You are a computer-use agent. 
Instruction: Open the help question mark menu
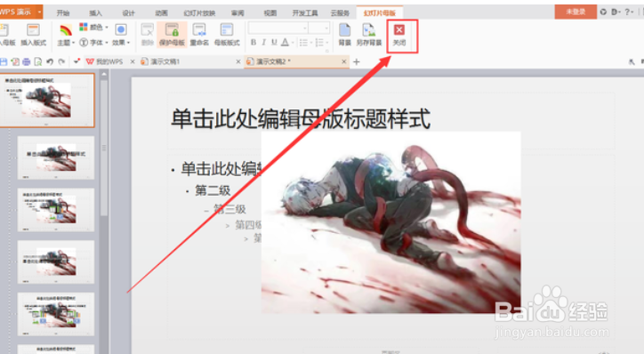coord(629,12)
